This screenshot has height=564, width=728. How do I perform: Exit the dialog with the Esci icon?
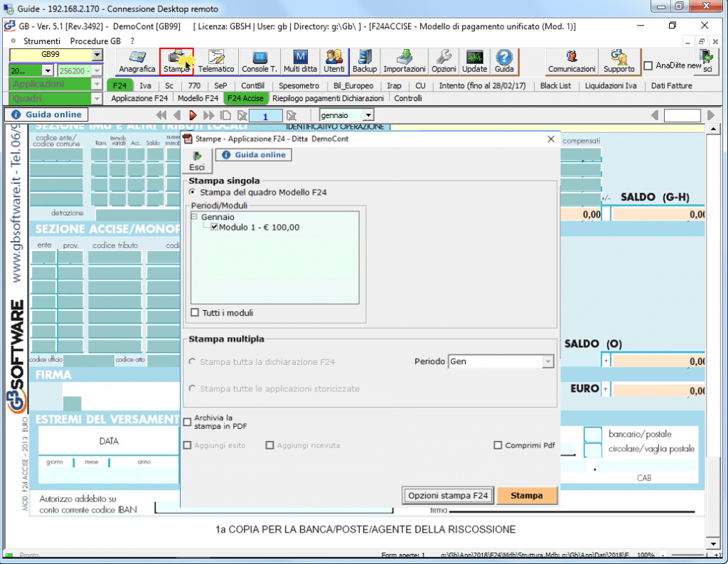pyautogui.click(x=197, y=160)
